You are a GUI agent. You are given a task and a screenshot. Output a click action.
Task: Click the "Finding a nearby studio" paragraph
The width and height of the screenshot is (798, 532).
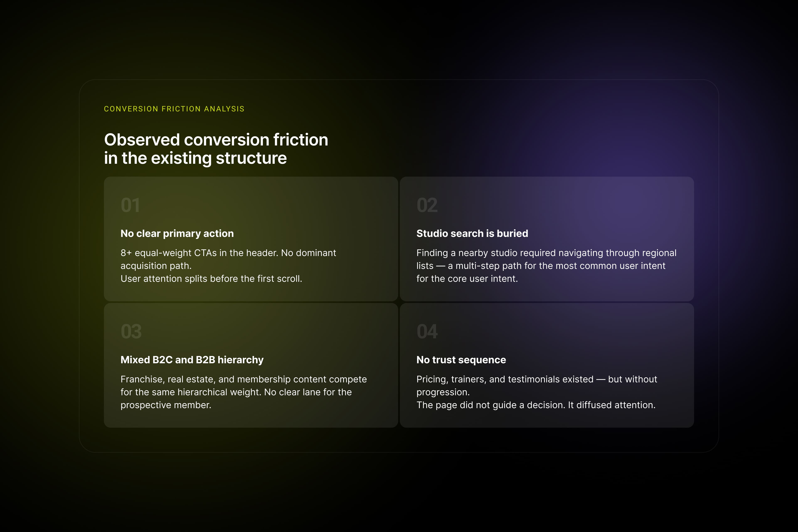546,253
